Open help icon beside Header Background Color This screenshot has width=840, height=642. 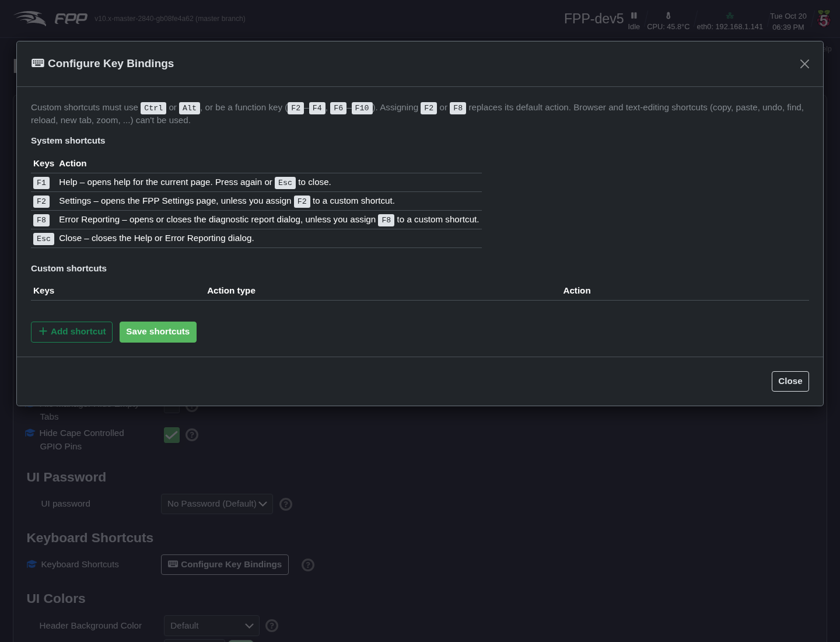click(x=272, y=626)
